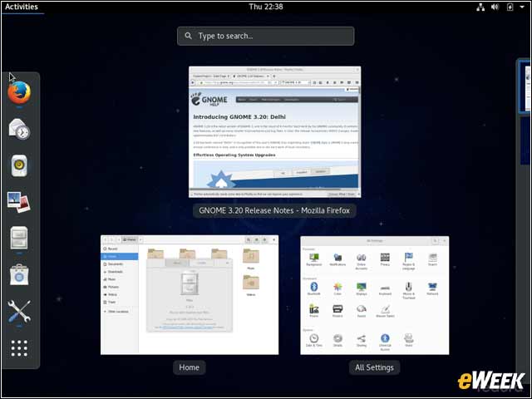Select Music in Home window sidebar
The width and height of the screenshot is (532, 399).
[x=120, y=279]
